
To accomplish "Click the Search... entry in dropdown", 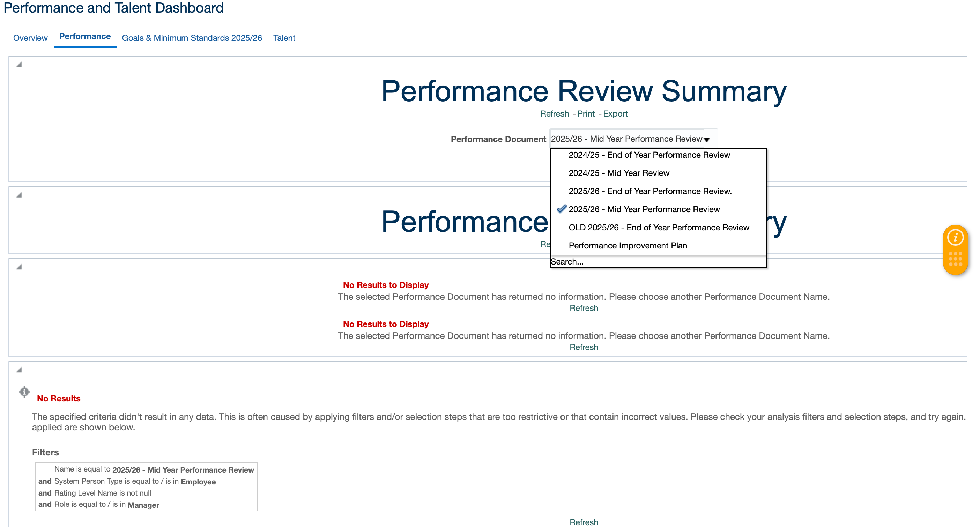I will click(658, 262).
